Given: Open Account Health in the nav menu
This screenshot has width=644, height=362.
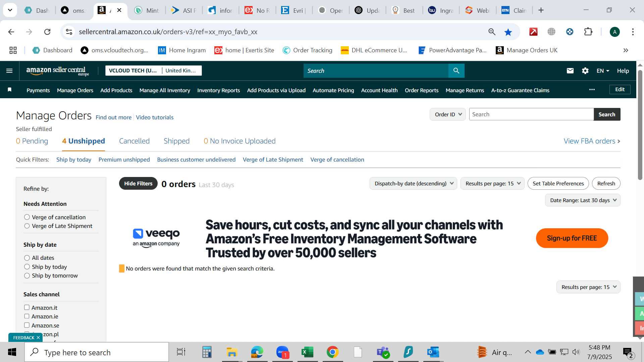Looking at the screenshot, I should click(x=379, y=90).
